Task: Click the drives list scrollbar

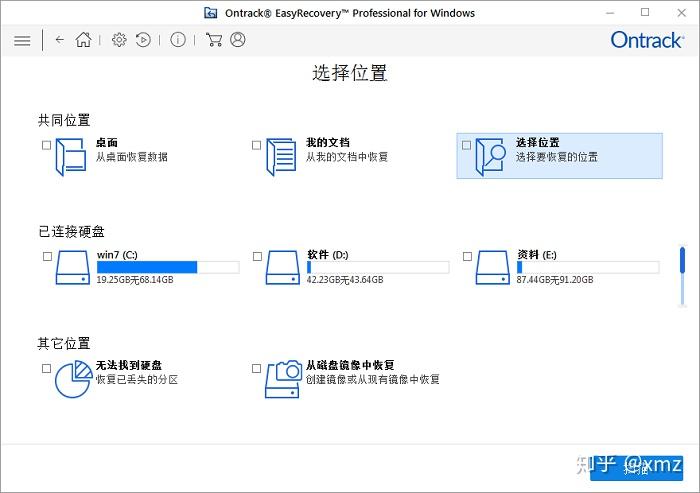Action: [x=682, y=276]
